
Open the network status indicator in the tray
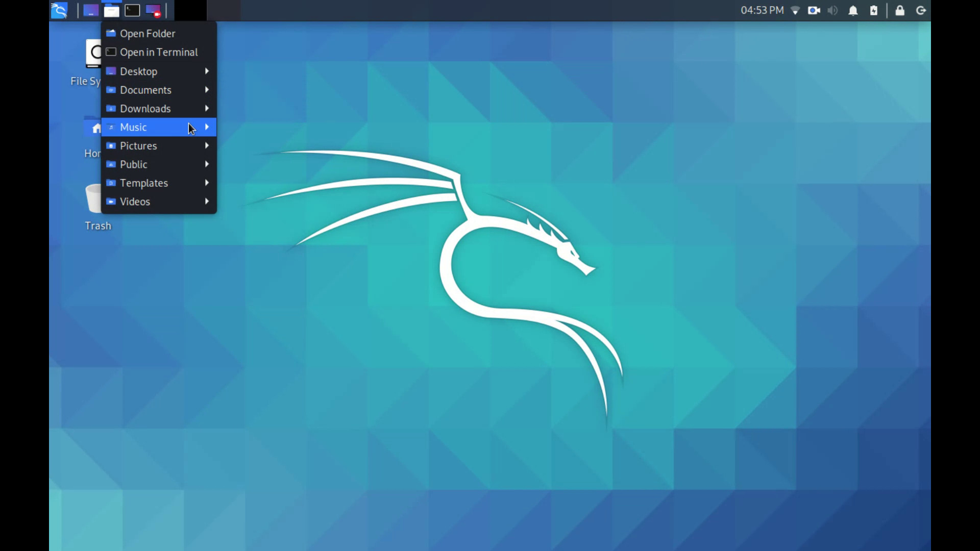point(795,10)
